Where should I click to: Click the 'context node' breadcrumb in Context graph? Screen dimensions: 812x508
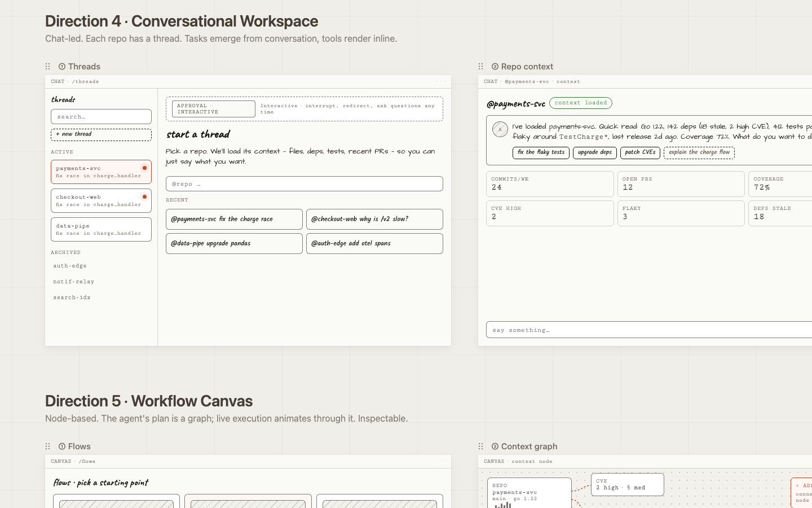pos(532,461)
